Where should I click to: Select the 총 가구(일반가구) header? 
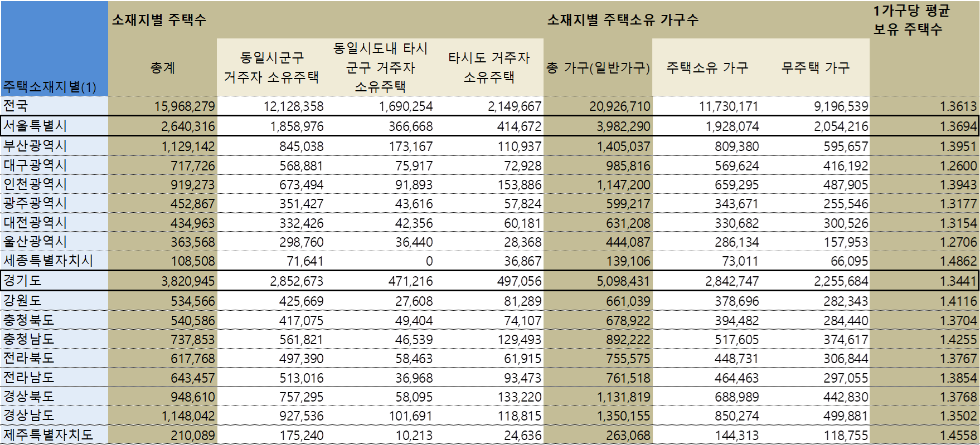pos(598,67)
